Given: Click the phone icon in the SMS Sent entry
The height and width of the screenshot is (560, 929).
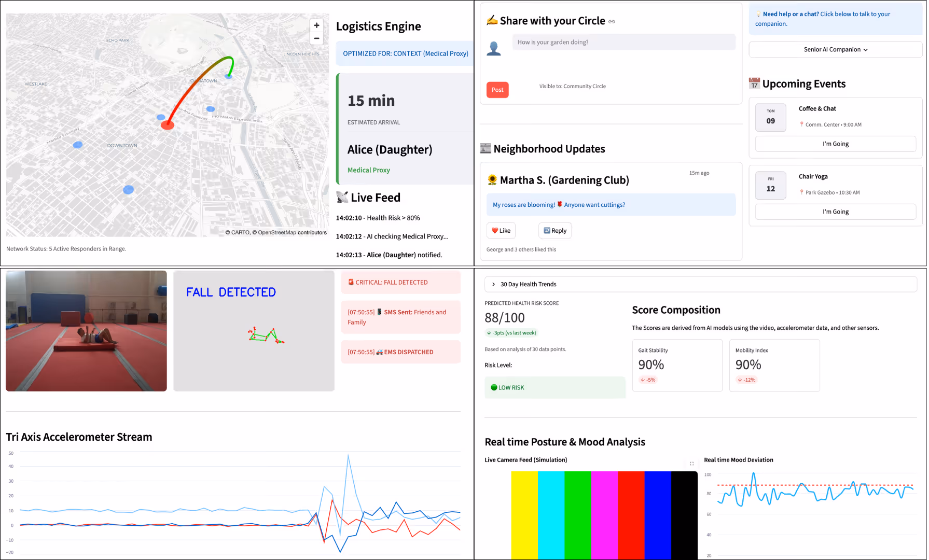Looking at the screenshot, I should click(379, 312).
